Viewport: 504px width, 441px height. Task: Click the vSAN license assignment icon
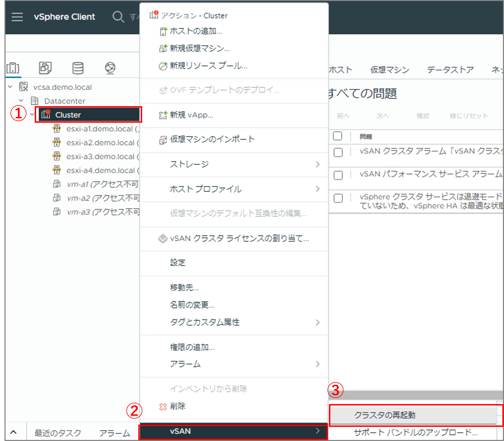(x=163, y=238)
